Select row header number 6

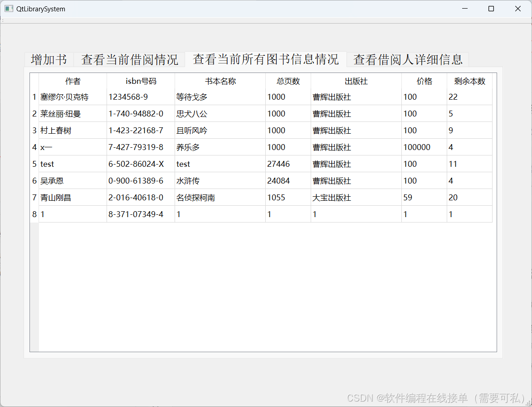point(34,181)
